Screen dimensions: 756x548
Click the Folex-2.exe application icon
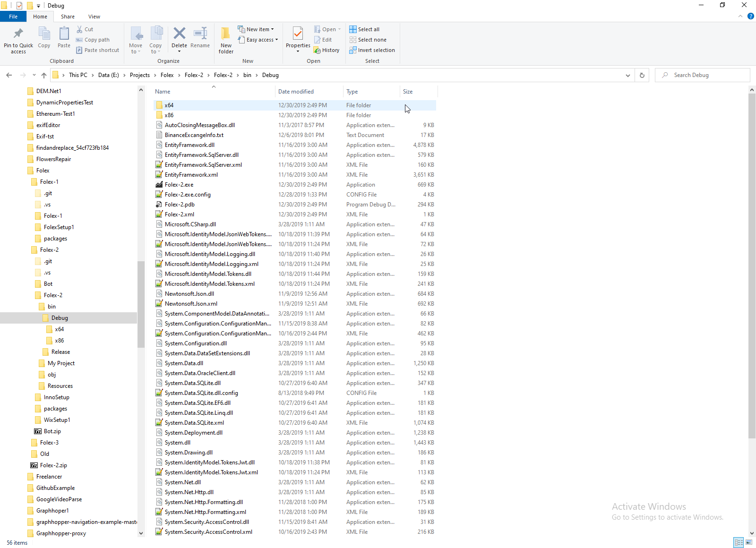coord(159,185)
